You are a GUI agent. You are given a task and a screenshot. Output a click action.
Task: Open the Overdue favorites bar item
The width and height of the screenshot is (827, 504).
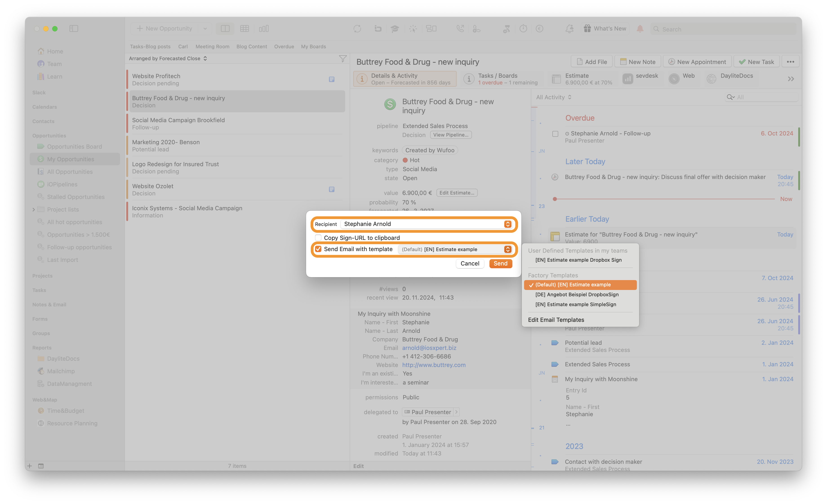pyautogui.click(x=284, y=47)
